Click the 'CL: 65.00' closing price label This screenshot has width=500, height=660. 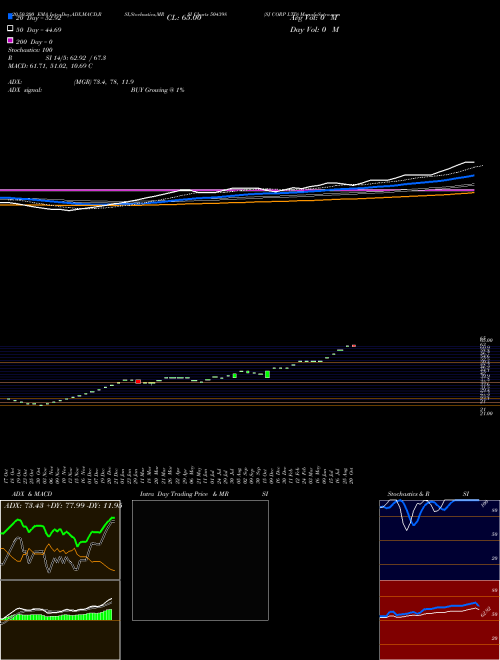(x=184, y=18)
